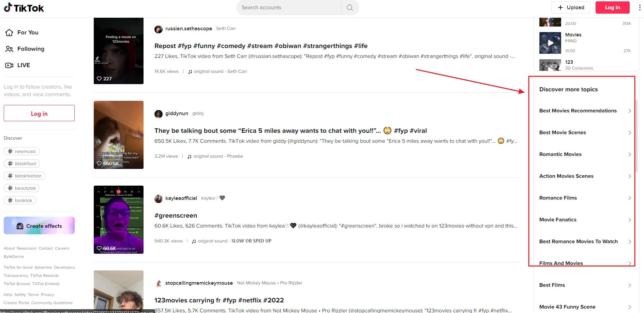Open the About footer link

click(9, 248)
